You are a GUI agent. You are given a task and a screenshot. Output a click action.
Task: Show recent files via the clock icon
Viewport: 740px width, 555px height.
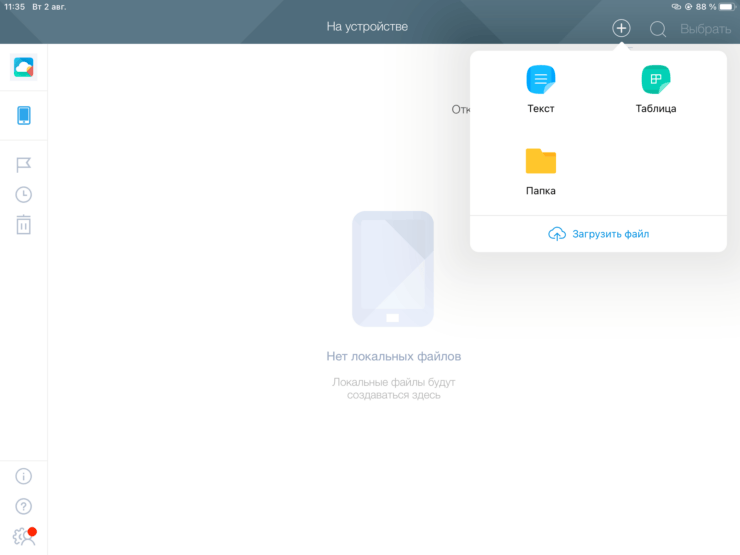pos(23,195)
